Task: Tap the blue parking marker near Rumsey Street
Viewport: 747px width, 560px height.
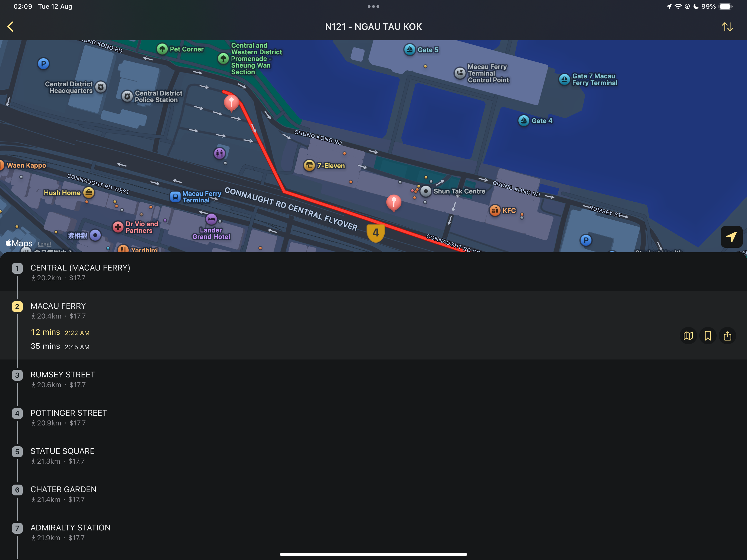Action: [586, 240]
